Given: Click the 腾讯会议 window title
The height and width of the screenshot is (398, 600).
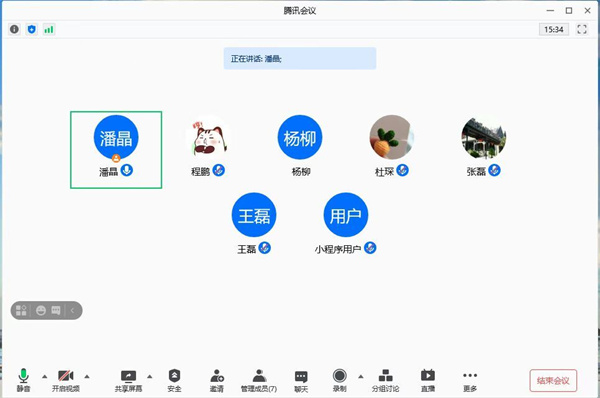Looking at the screenshot, I should click(300, 11).
